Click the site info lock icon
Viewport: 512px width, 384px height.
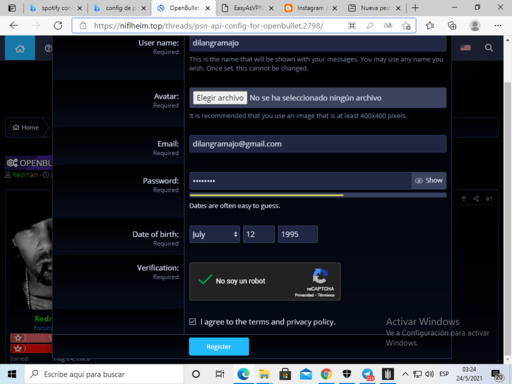tap(83, 25)
